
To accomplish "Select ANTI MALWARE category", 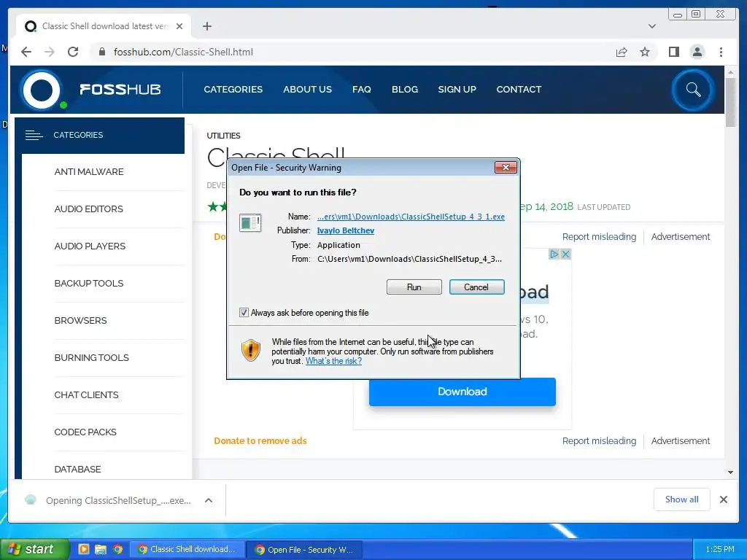I will pyautogui.click(x=88, y=172).
